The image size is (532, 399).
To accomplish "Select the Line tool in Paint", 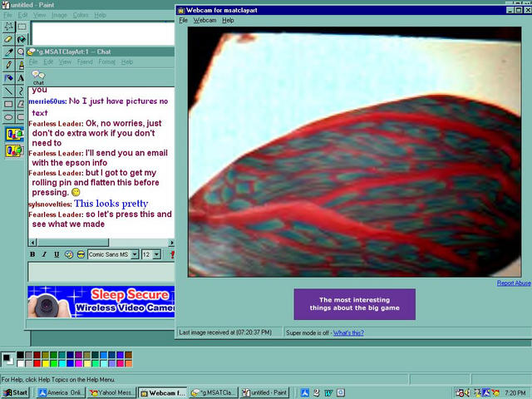I will pos(9,91).
